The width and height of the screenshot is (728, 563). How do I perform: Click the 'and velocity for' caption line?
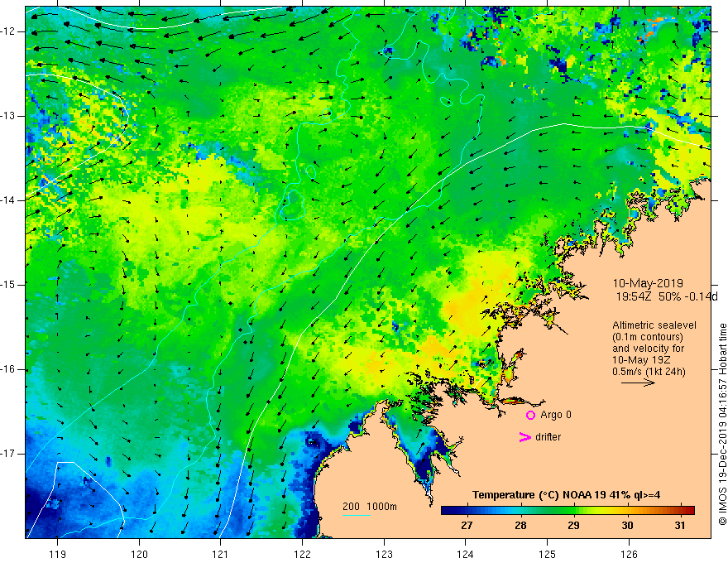(648, 349)
